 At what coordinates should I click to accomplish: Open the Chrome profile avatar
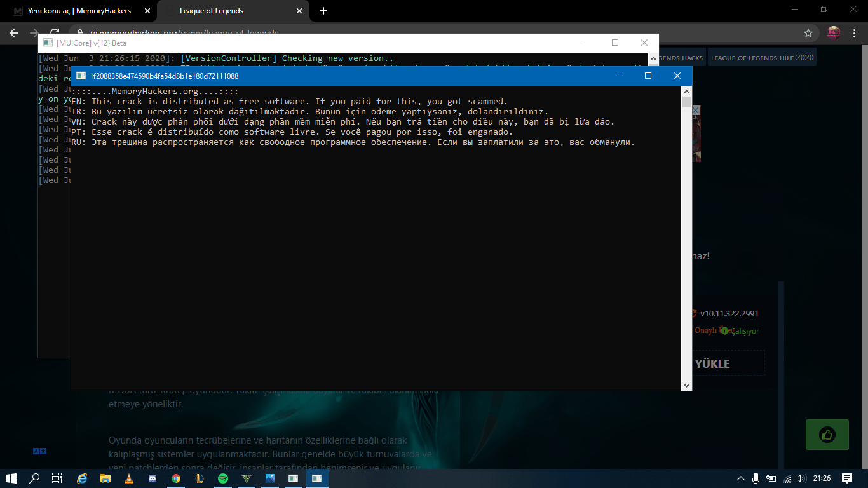pos(834,33)
